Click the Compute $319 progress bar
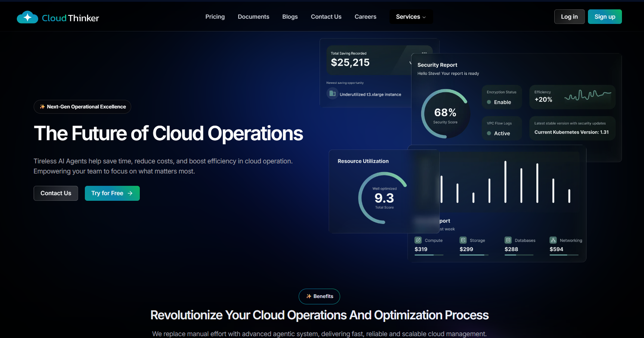The width and height of the screenshot is (644, 338). pyautogui.click(x=429, y=255)
